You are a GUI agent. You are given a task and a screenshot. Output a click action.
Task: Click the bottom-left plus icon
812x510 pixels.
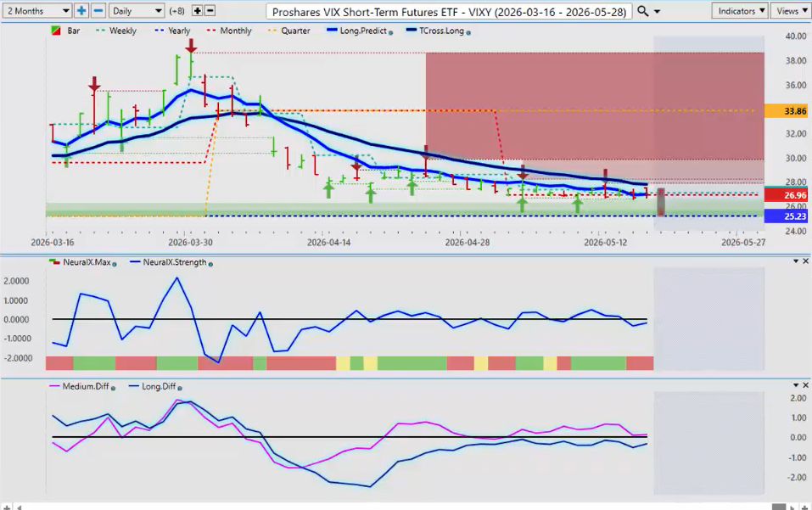(x=7, y=507)
